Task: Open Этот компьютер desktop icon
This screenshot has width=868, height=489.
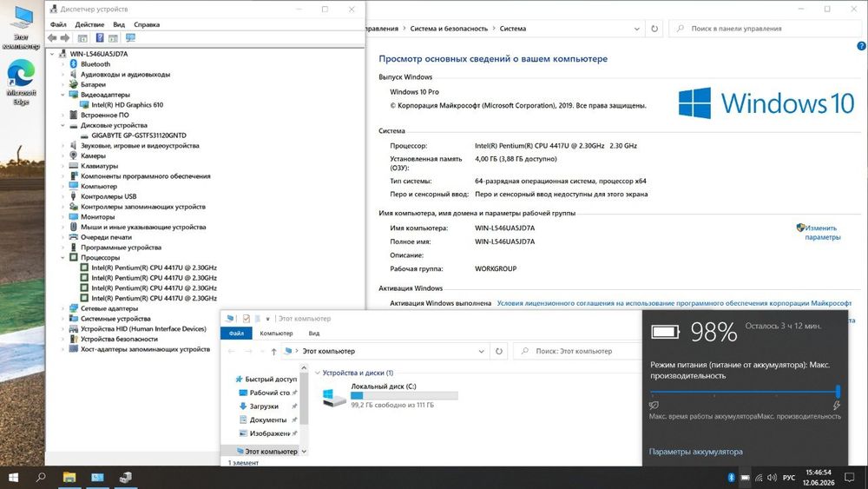Action: 21,27
